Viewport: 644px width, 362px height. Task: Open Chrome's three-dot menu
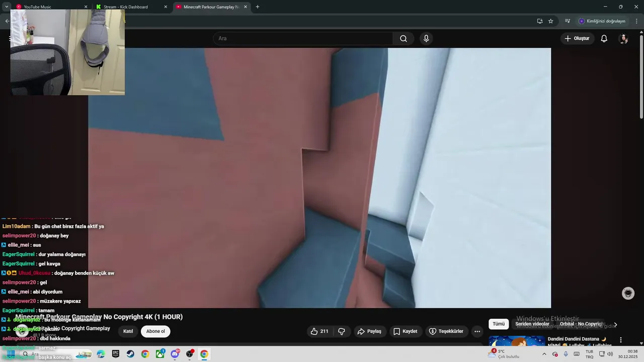[x=636, y=21]
